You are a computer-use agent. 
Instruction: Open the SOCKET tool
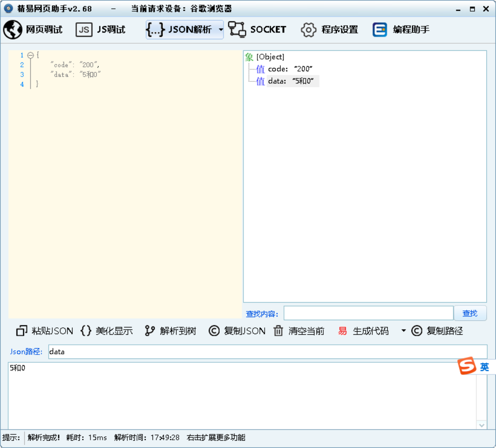coord(257,30)
